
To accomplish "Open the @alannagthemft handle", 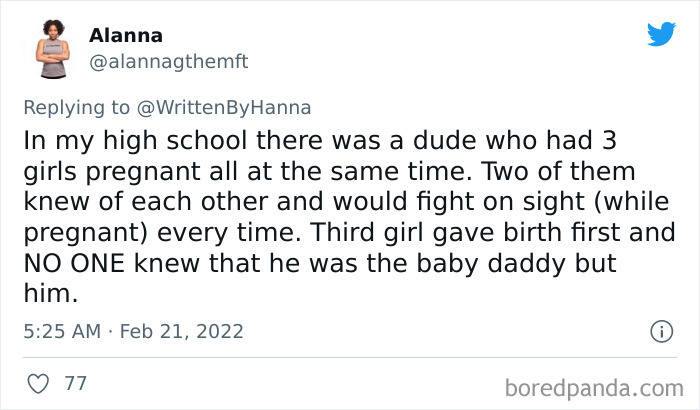I will point(169,61).
